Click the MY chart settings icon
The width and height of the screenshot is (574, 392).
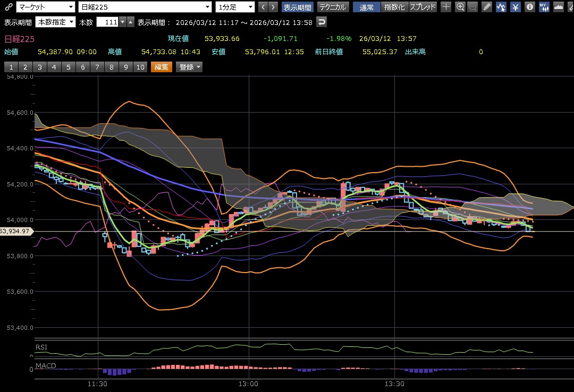click(x=544, y=7)
